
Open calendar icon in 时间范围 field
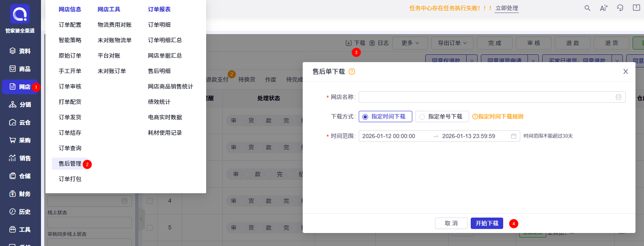pyautogui.click(x=513, y=136)
